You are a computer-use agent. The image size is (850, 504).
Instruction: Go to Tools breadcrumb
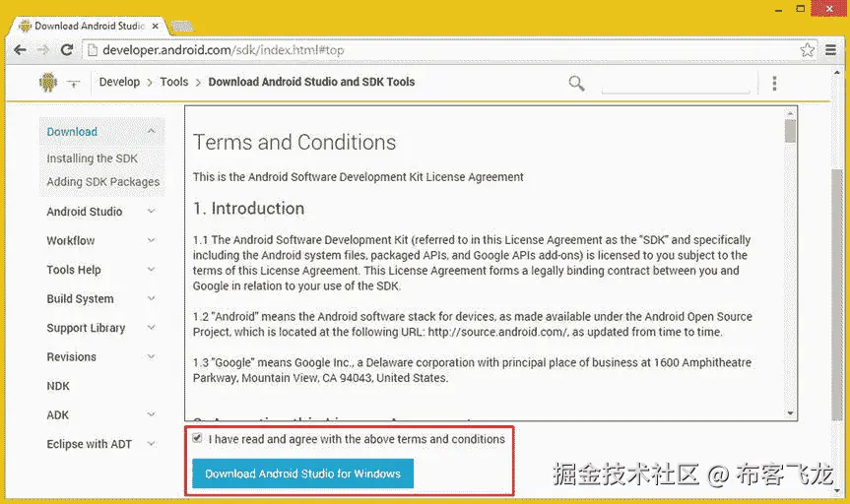pos(174,82)
